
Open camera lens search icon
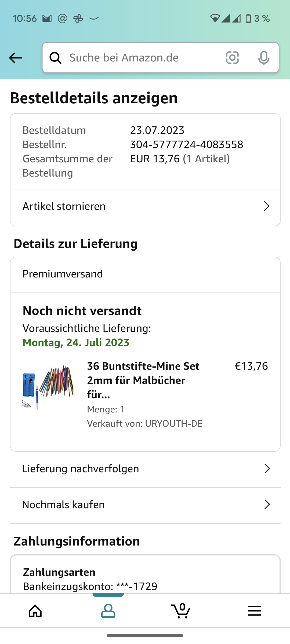232,58
